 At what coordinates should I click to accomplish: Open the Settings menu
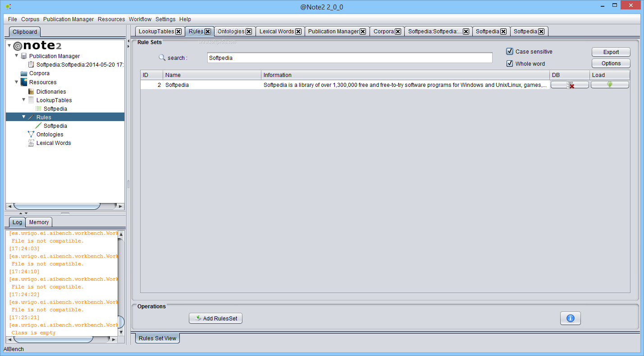pyautogui.click(x=165, y=19)
